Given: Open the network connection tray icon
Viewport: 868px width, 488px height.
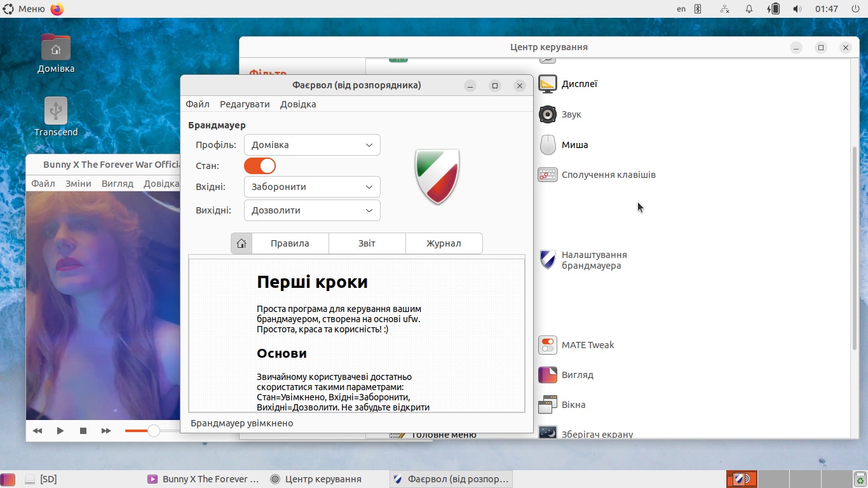Looking at the screenshot, I should coord(725,9).
